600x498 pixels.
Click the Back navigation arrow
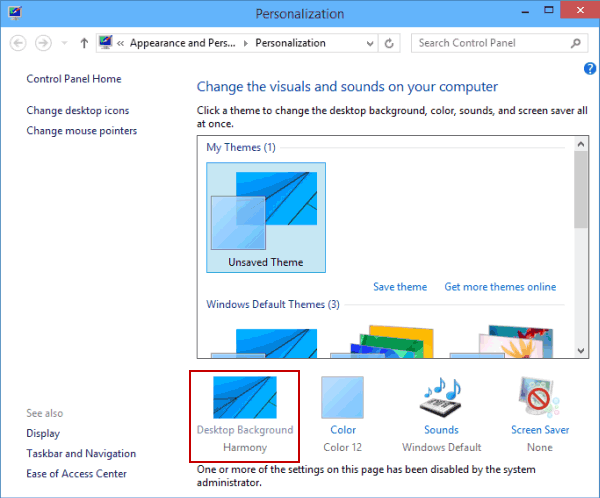(18, 43)
